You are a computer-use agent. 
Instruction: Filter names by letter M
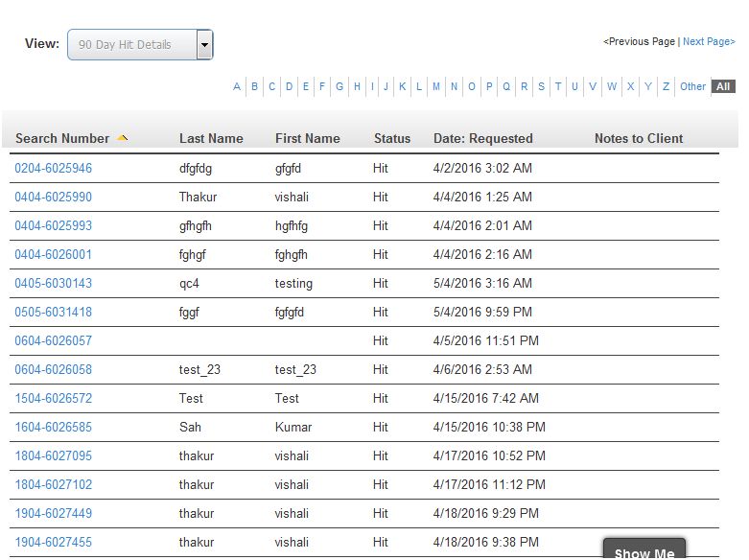[436, 86]
